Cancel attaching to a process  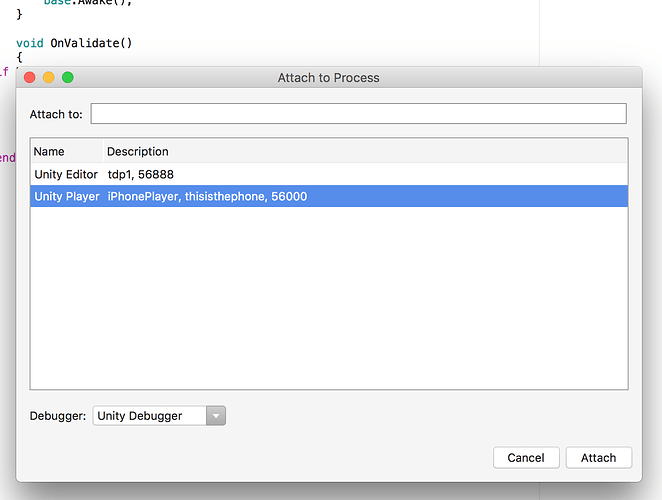526,458
